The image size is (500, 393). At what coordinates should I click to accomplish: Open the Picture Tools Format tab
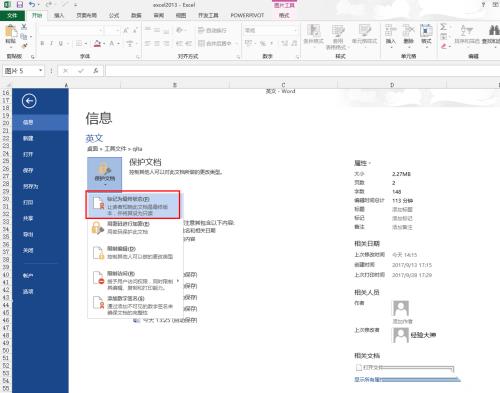coord(284,15)
